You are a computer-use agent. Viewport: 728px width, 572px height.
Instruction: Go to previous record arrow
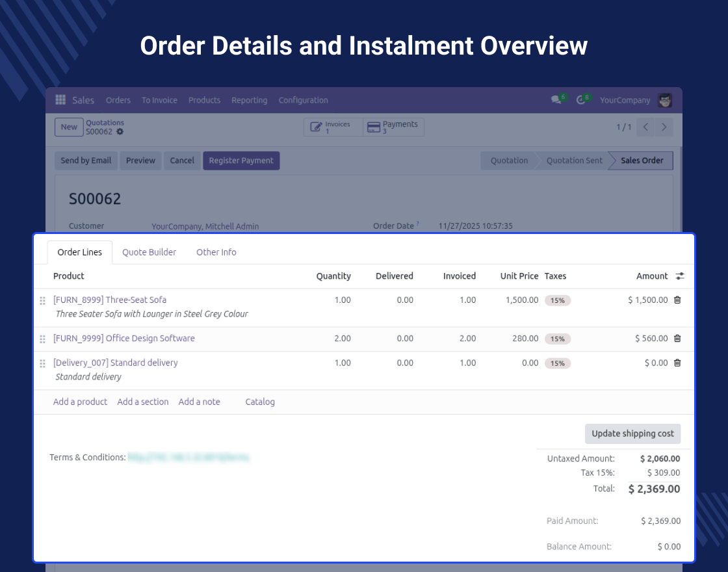point(645,127)
